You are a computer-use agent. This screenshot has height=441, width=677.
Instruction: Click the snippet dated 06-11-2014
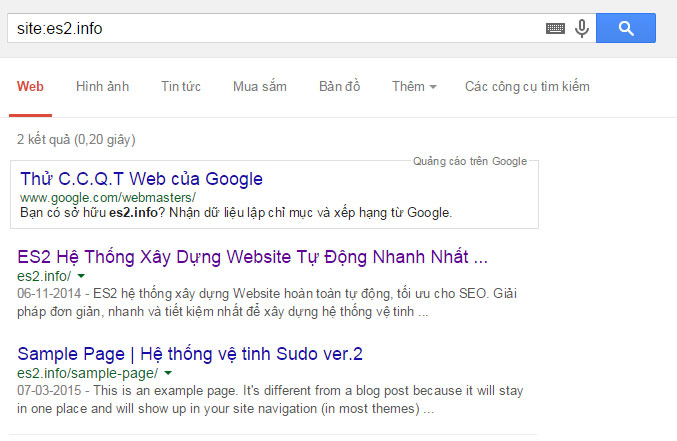click(x=267, y=302)
